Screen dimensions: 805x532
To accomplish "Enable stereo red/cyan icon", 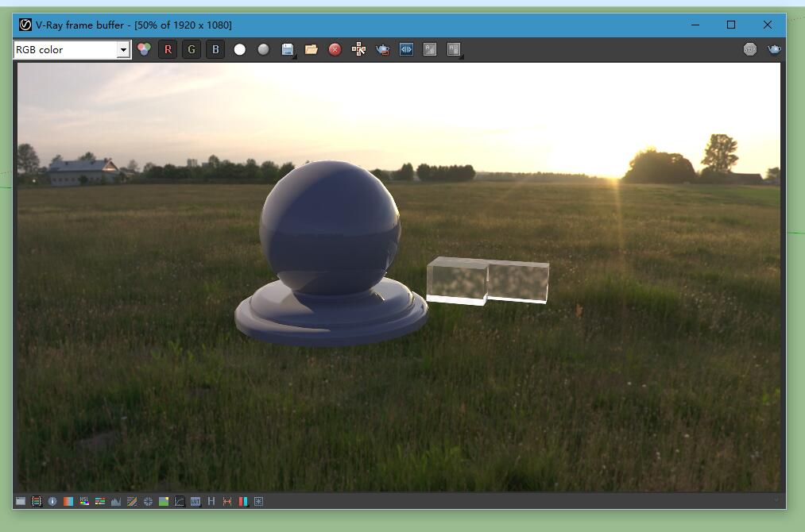I will (243, 501).
